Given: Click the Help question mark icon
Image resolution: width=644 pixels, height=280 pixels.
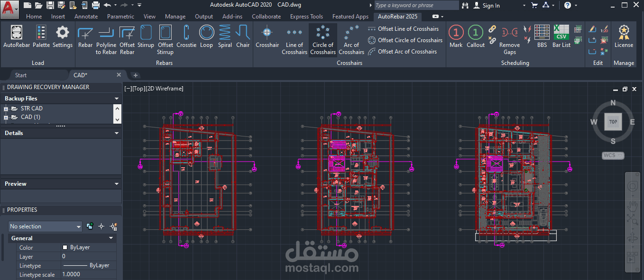Looking at the screenshot, I should 568,5.
